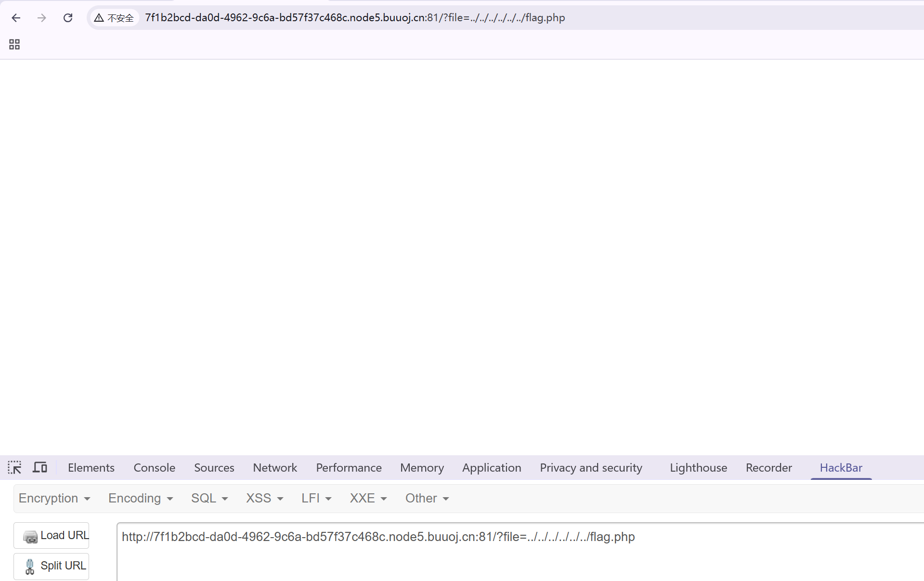This screenshot has width=924, height=581.
Task: Open site security info via 不安全 warning
Action: [114, 18]
